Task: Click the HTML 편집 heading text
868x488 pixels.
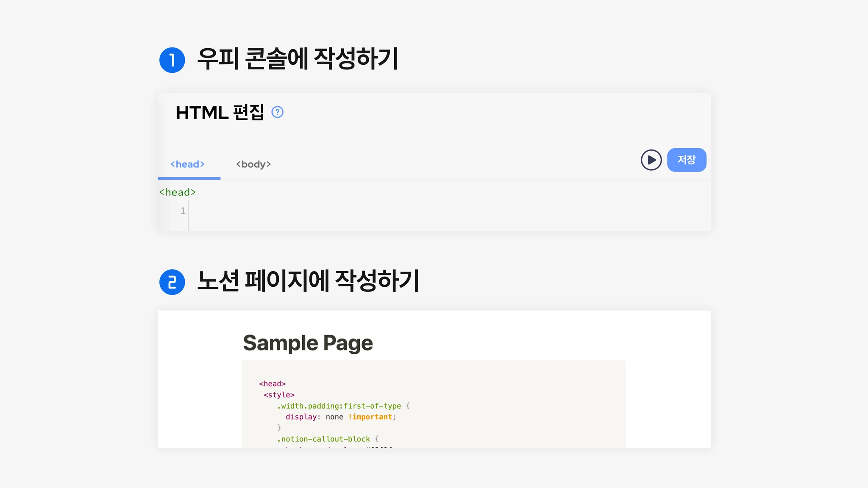Action: (220, 113)
